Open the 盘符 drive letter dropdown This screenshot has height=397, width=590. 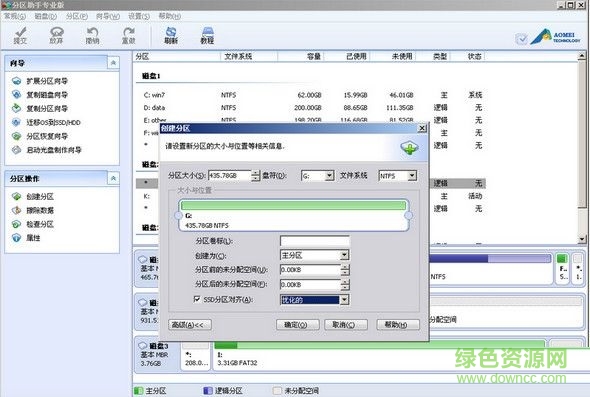(329, 176)
